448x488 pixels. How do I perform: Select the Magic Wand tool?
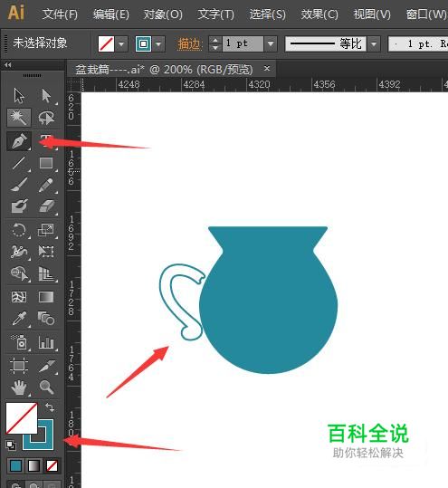19,118
